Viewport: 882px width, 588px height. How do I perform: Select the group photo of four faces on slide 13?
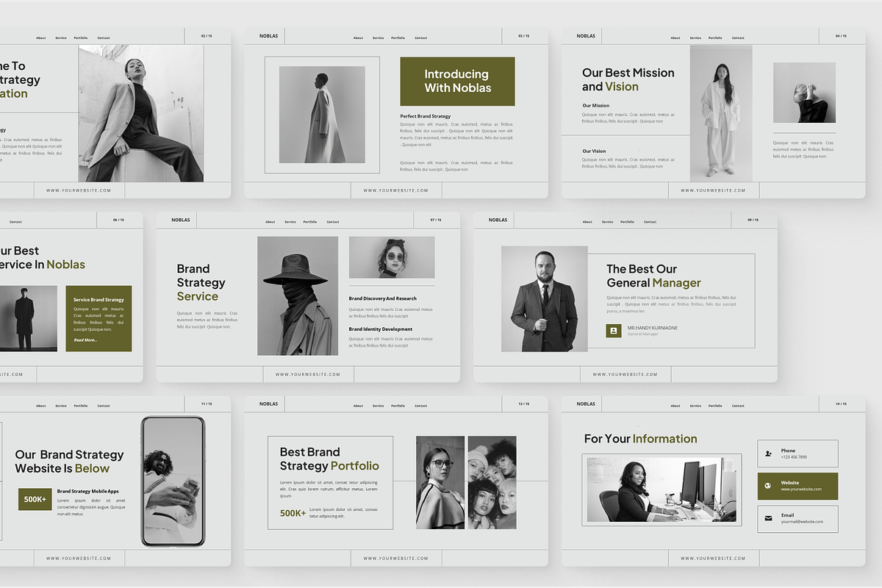coord(492,482)
